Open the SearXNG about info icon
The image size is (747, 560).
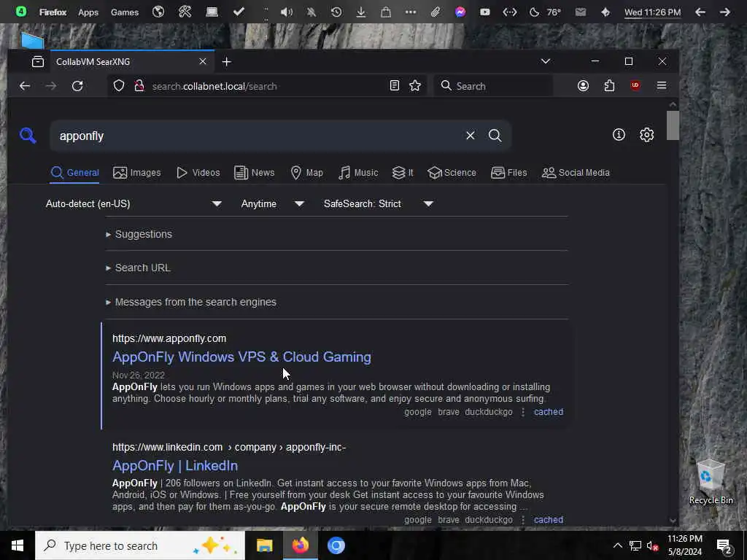619,135
